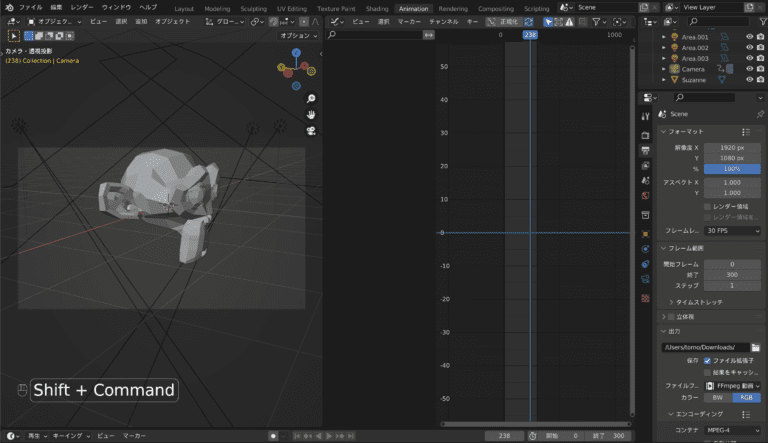Click the zoom magnifier icon in the 3D viewport
The width and height of the screenshot is (768, 443).
coord(311,99)
